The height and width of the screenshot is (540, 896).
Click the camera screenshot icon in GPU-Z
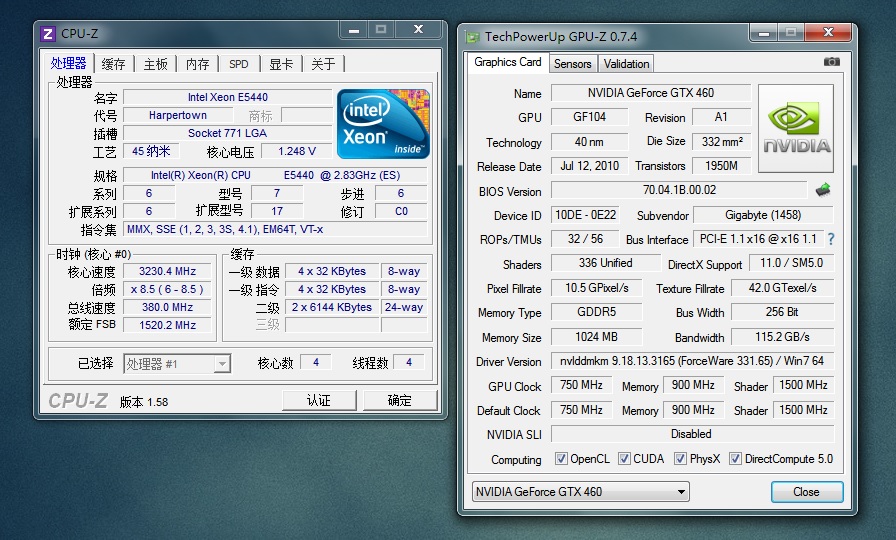831,62
